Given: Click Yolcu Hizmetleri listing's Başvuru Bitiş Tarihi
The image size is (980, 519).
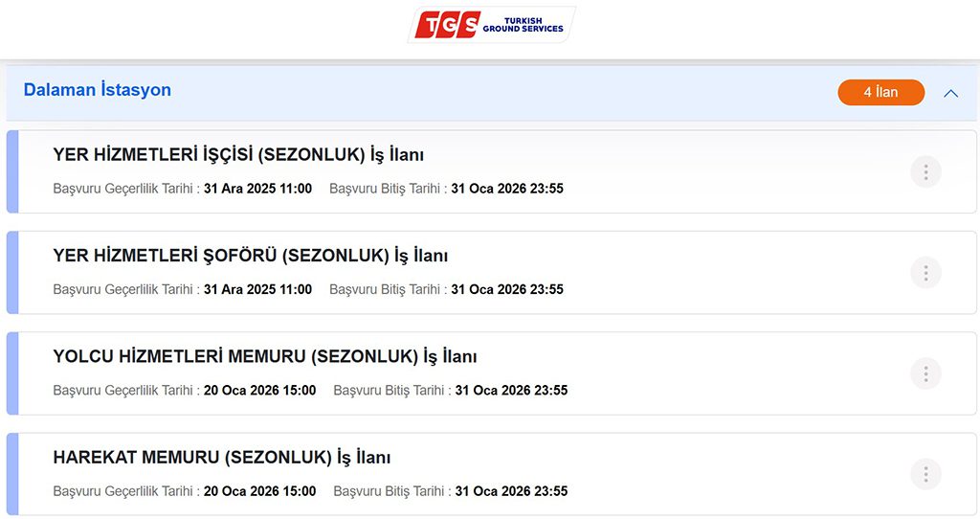Looking at the screenshot, I should (x=511, y=391).
